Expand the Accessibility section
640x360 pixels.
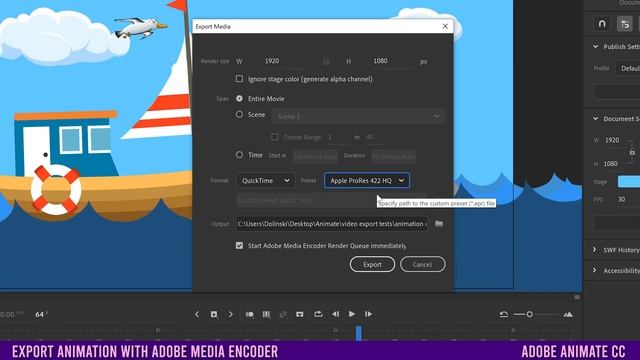pos(595,270)
